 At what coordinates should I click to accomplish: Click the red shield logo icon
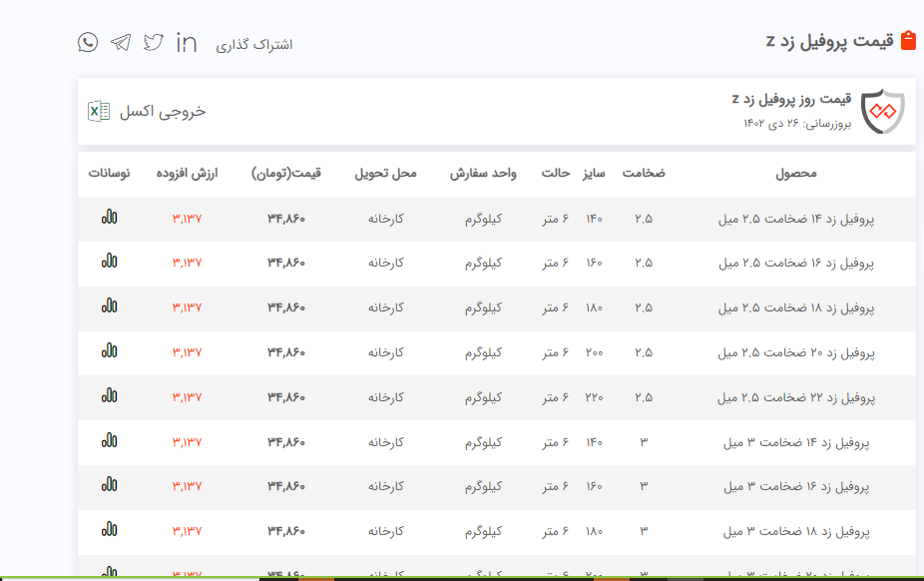882,111
